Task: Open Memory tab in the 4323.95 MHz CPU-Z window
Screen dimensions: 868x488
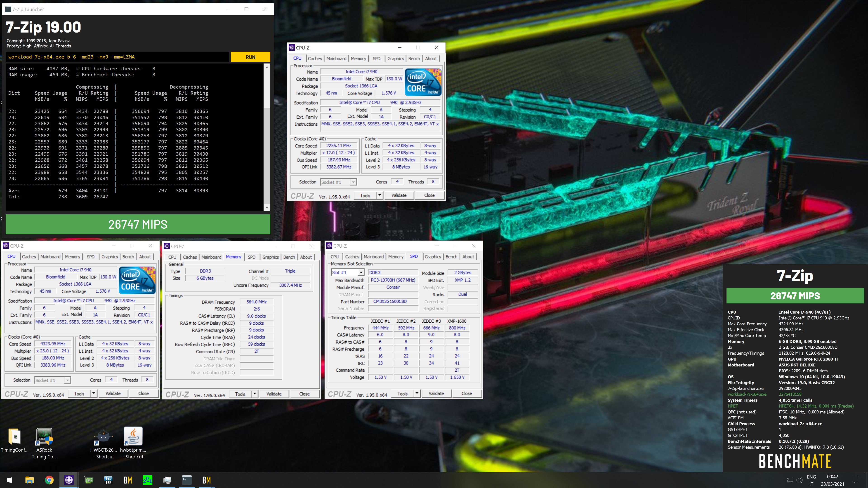Action: tap(73, 257)
